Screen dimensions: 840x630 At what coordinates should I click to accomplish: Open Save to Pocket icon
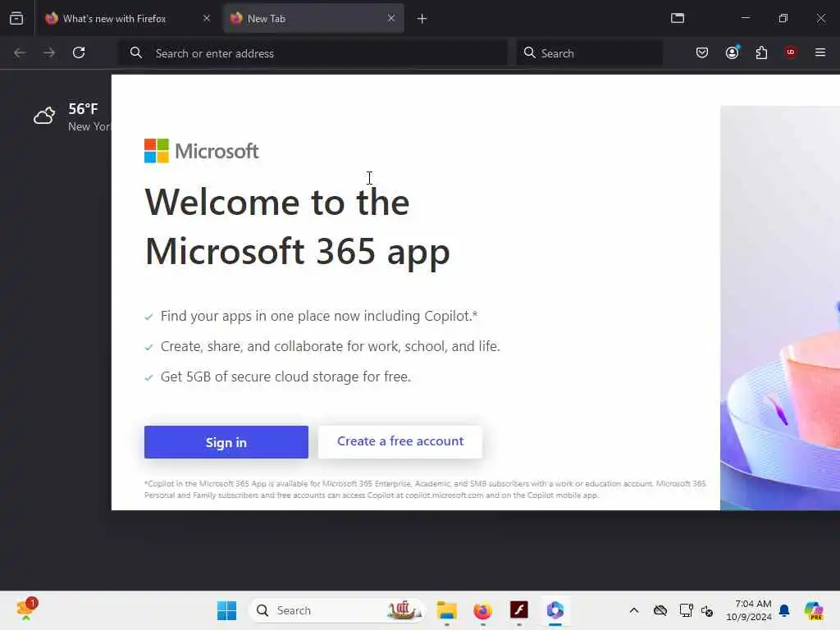click(702, 52)
